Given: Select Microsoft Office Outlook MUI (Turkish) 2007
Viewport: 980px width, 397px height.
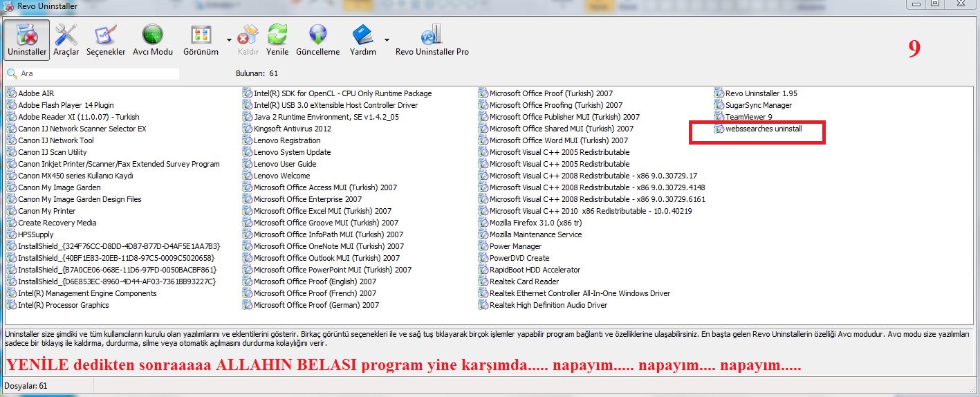Looking at the screenshot, I should coord(322,258).
